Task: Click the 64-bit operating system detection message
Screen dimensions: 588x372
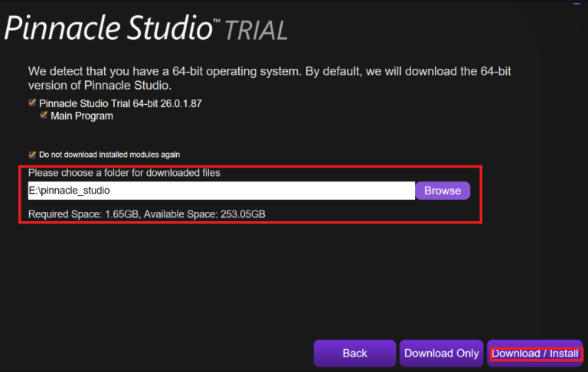Action: click(269, 78)
